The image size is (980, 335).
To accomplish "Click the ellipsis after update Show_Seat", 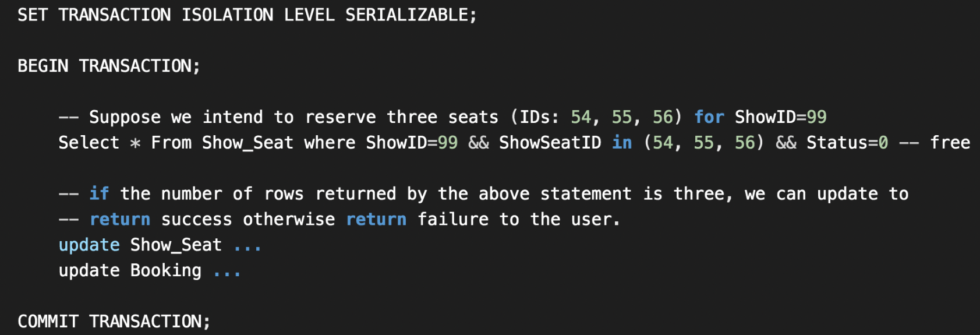I will pos(247,248).
